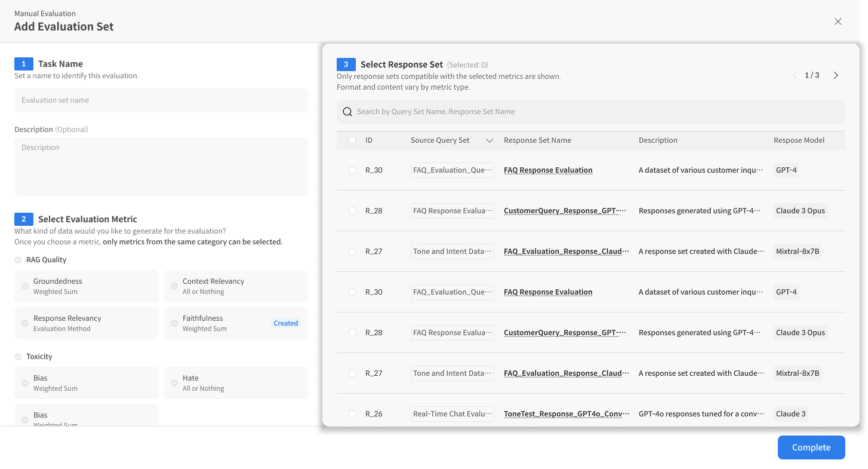Expand the Source Query Set filter dropdown
Screen dimensions: 868x469
pos(490,140)
